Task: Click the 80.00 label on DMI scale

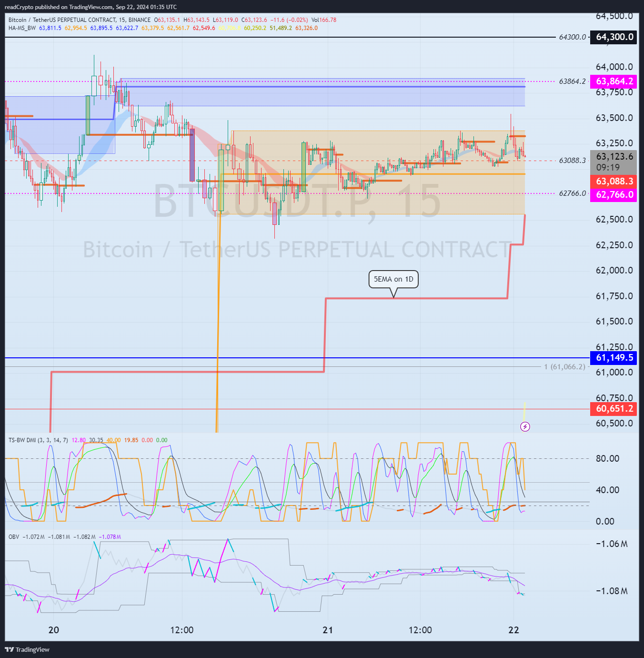Action: (608, 458)
